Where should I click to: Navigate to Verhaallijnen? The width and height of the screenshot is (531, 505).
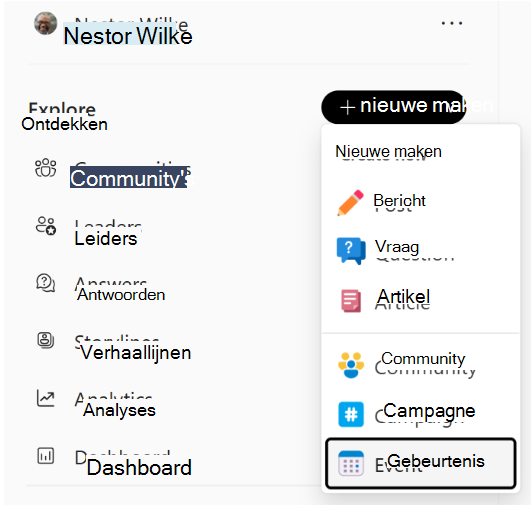point(135,353)
